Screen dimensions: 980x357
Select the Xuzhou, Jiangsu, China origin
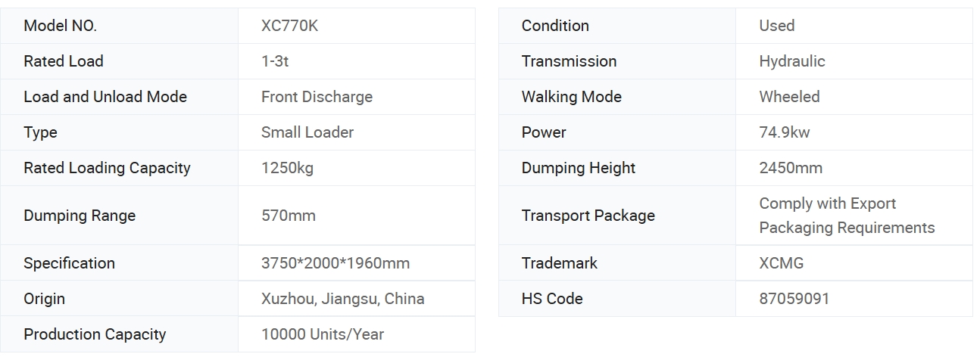pos(342,299)
